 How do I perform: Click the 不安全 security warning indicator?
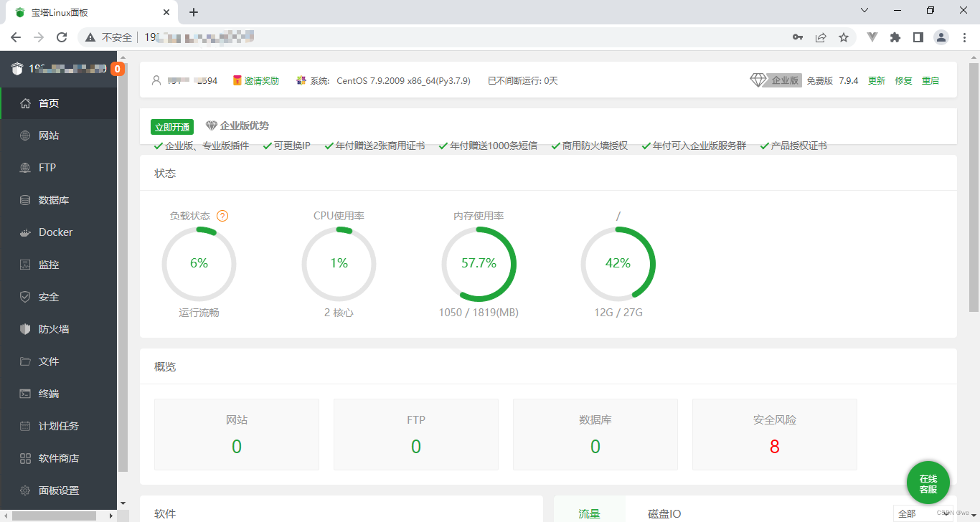click(109, 37)
